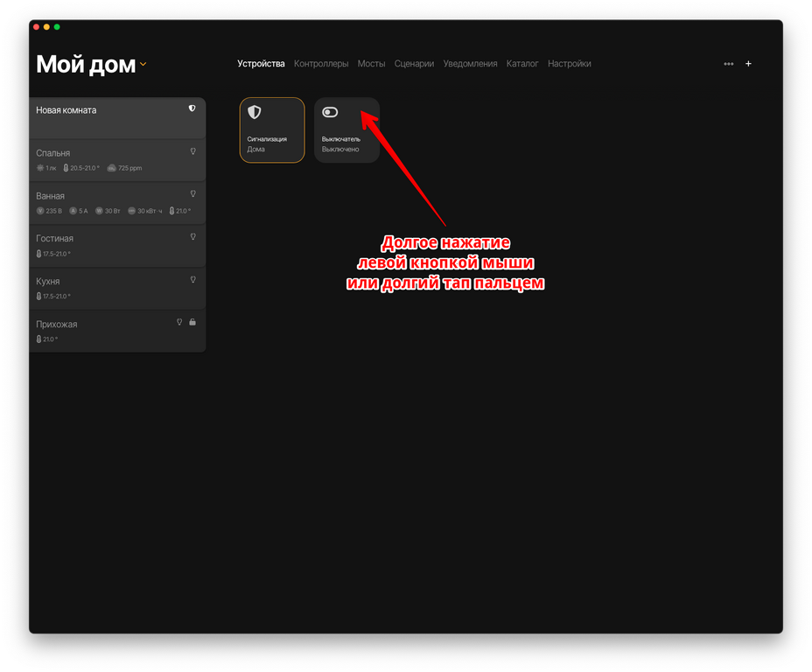Open the Каталог tab
The image size is (812, 672).
point(522,64)
